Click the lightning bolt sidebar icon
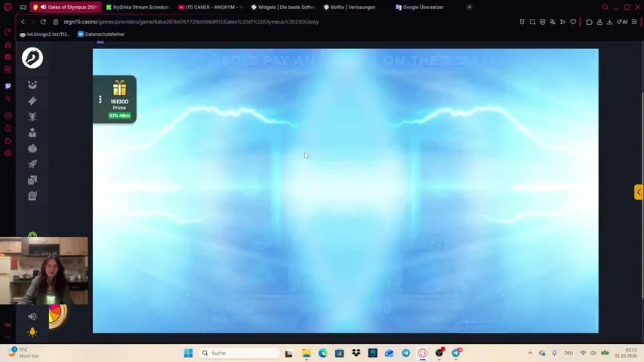Viewport: 644px width, 362px height. tap(32, 100)
